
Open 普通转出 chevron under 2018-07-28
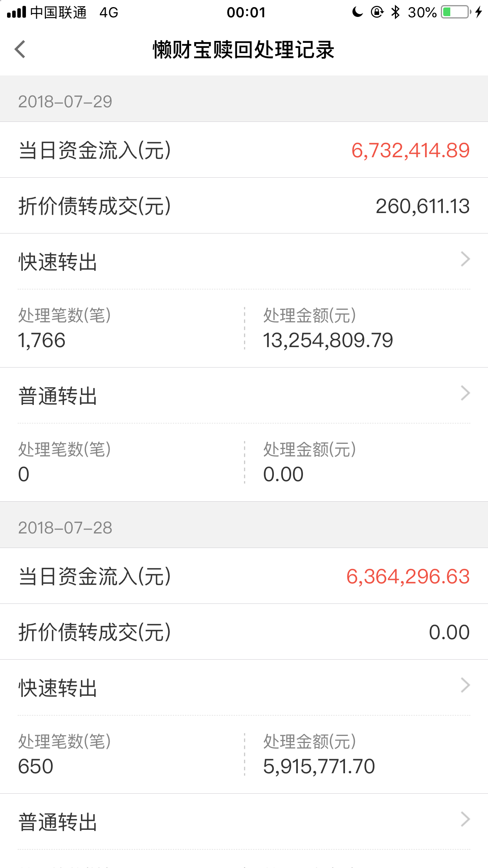(465, 820)
